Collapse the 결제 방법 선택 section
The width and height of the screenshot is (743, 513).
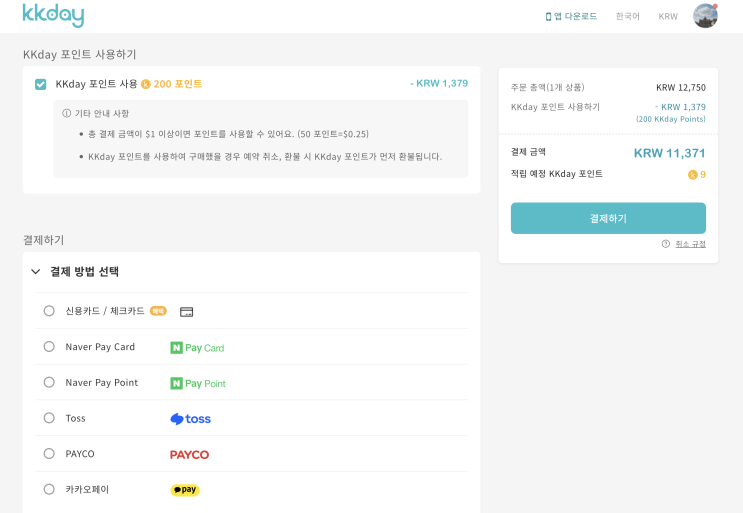coord(36,271)
